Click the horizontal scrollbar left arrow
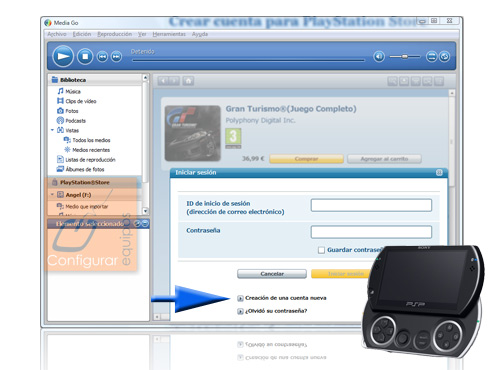This screenshot has width=500, height=370. [157, 316]
